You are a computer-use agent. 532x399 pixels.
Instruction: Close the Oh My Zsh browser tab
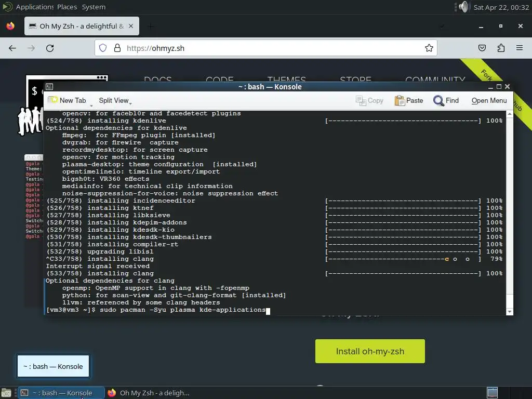(x=131, y=26)
